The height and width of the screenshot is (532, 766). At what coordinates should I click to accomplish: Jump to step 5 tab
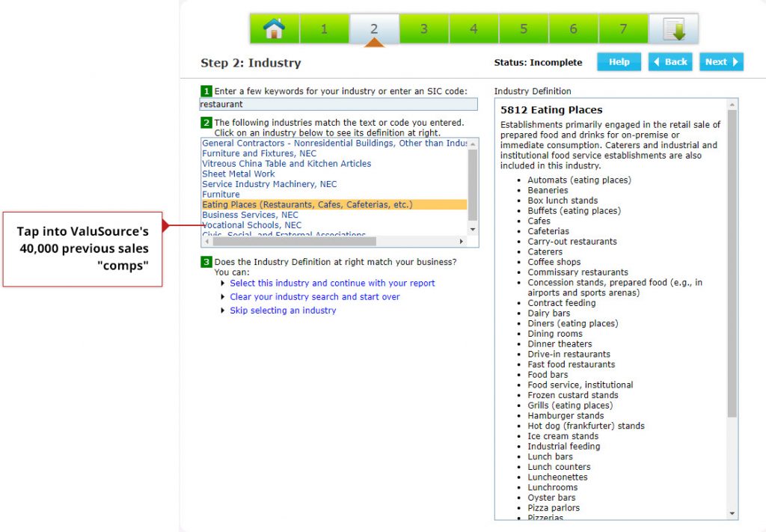pos(524,29)
